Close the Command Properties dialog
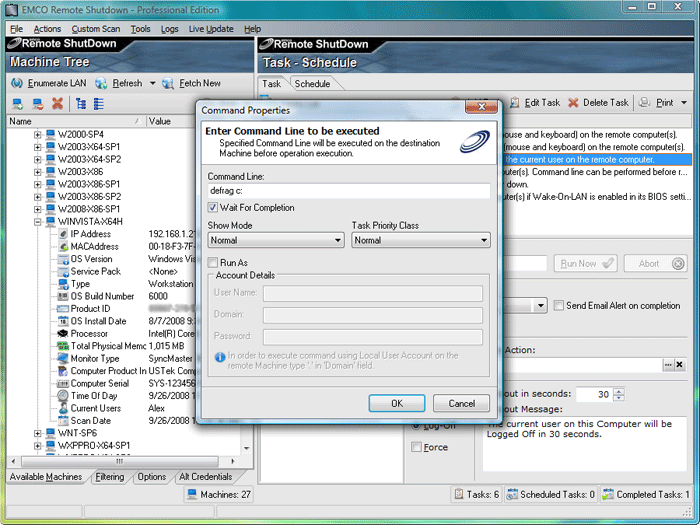The image size is (700, 525). [481, 106]
